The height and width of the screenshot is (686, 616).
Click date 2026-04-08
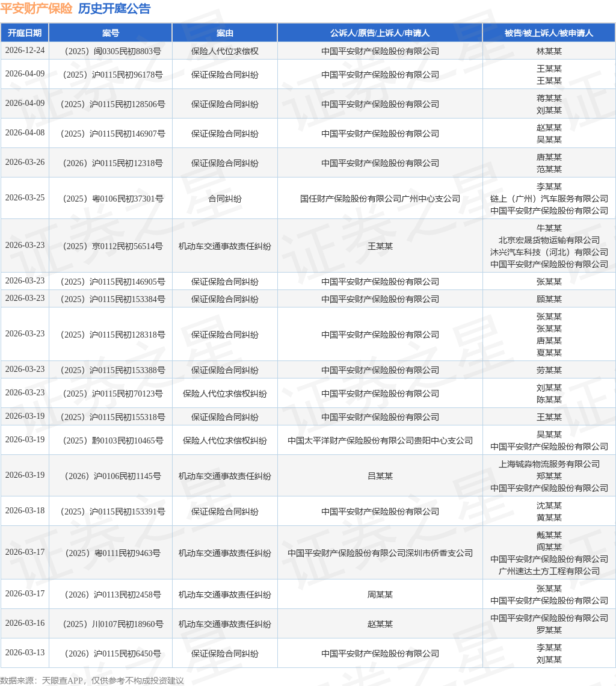pos(25,132)
